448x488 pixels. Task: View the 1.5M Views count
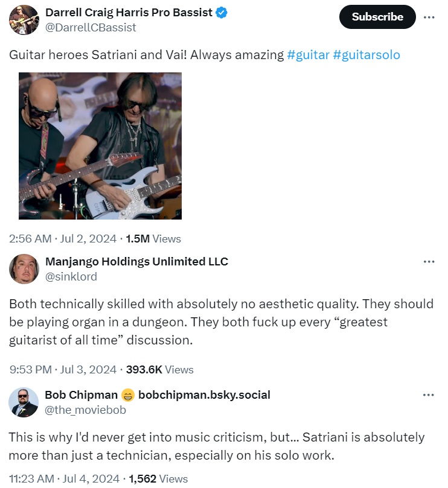point(153,238)
